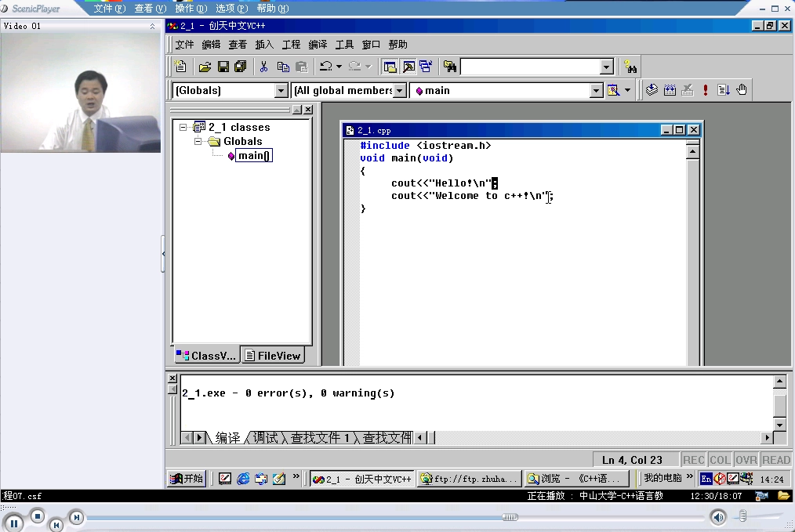Open the All global members dropdown
Image resolution: width=795 pixels, height=532 pixels.
[400, 90]
